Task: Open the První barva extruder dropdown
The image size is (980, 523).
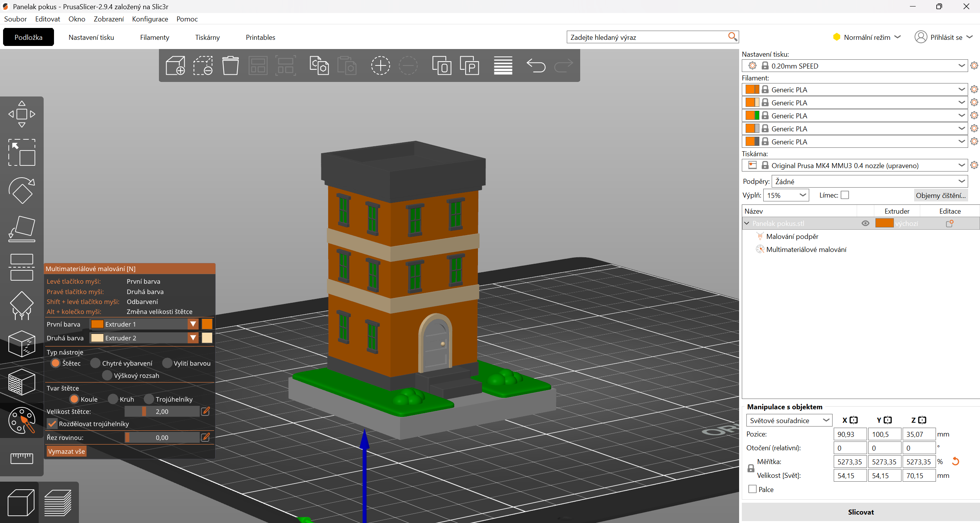Action: pyautogui.click(x=193, y=324)
